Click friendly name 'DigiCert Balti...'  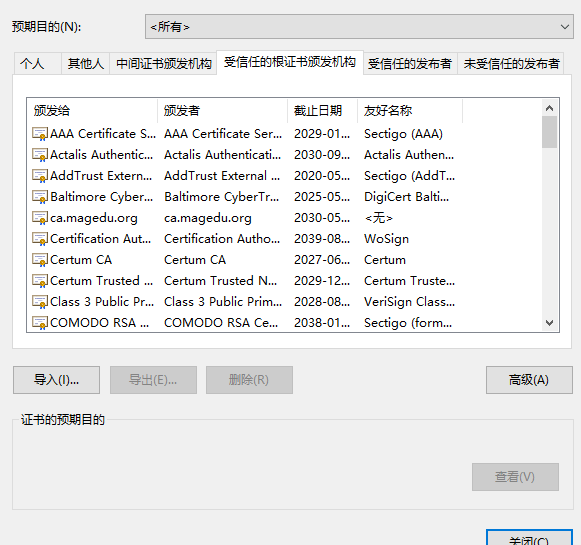coord(406,197)
